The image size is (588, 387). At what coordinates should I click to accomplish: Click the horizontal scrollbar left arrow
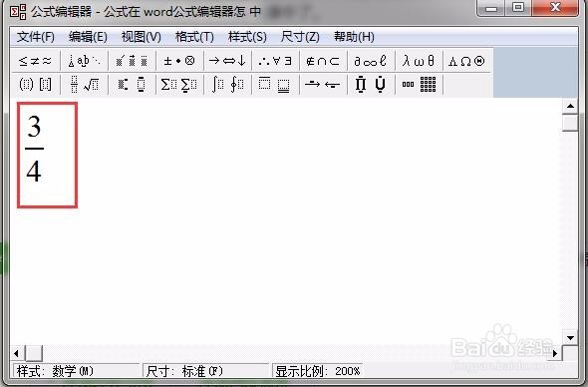click(x=16, y=353)
